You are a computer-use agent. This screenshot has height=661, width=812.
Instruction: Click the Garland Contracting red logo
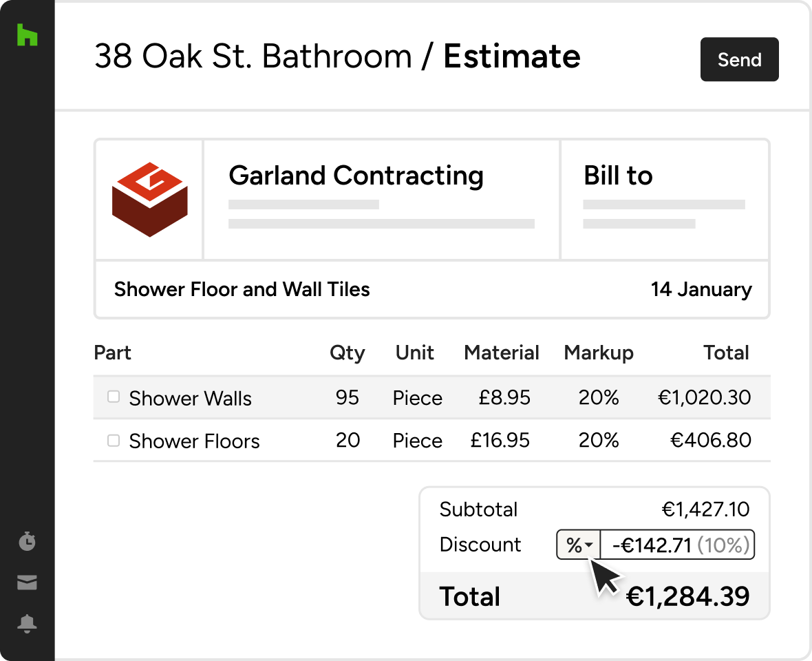coord(149,200)
